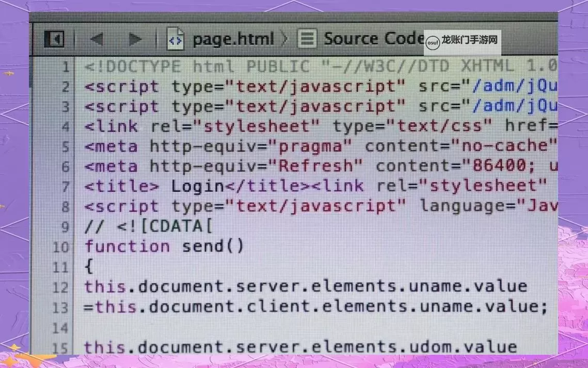Click the Source Code document icon

307,39
